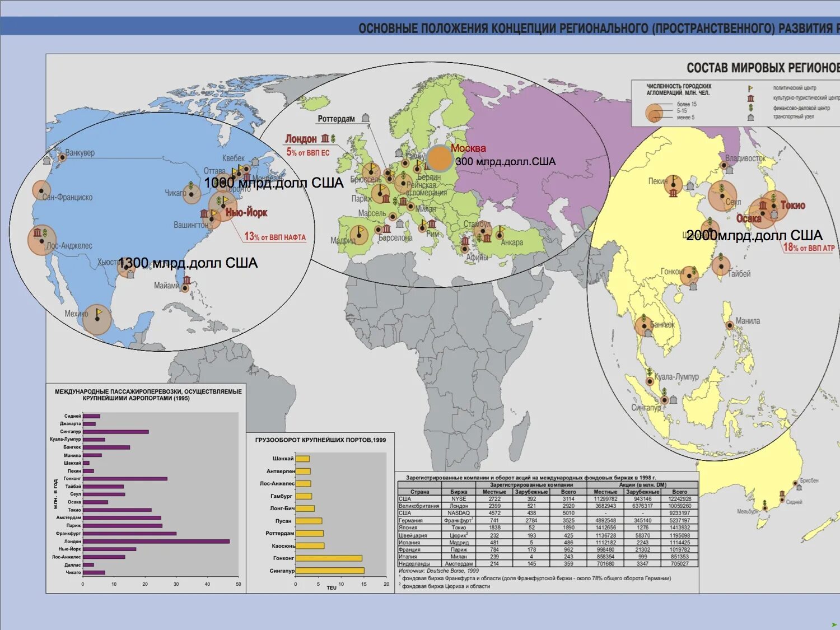The height and width of the screenshot is (630, 840).
Task: Click the Тайбей city circle marker
Action: pos(721,265)
